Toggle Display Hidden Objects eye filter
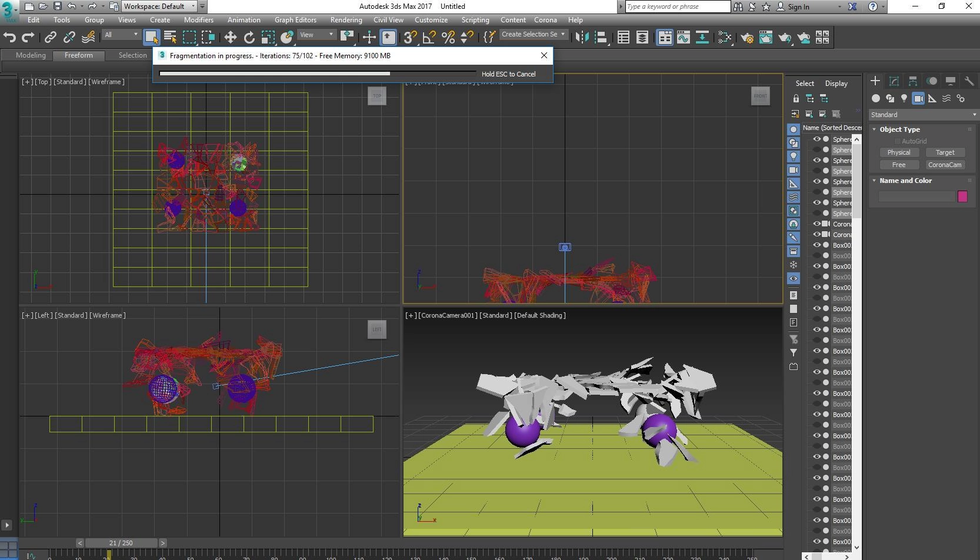980x560 pixels. [794, 278]
